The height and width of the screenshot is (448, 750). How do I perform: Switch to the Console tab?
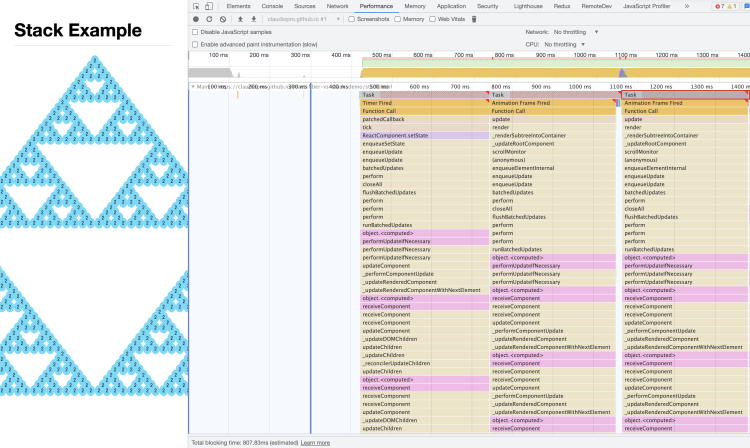(x=272, y=6)
